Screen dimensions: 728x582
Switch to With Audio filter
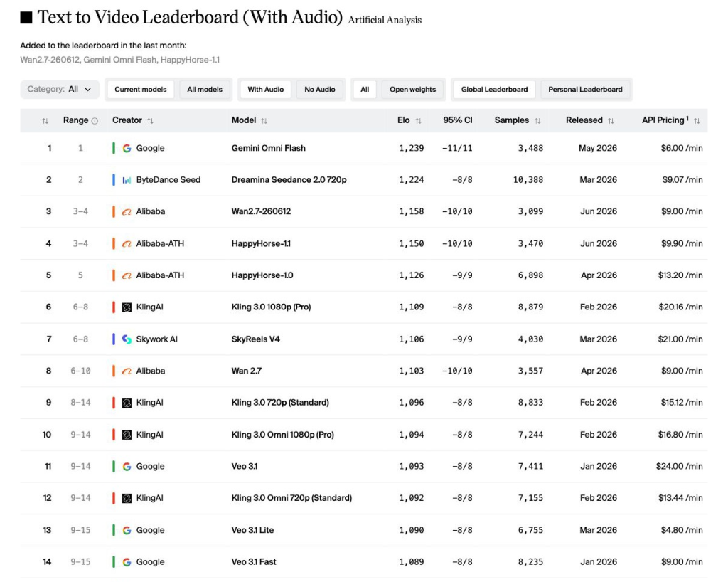click(266, 89)
